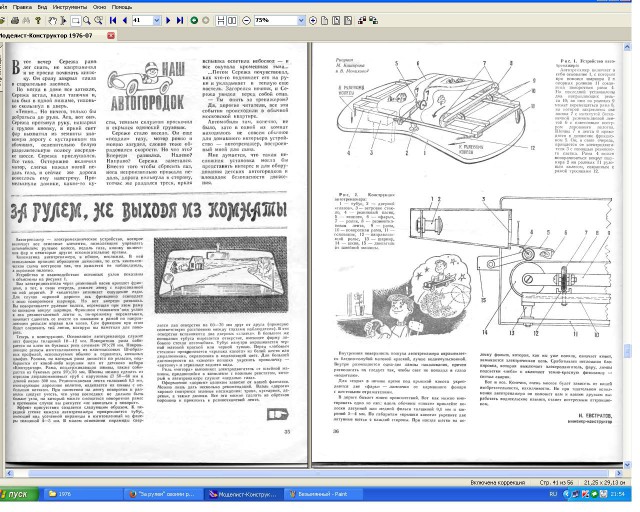The width and height of the screenshot is (640, 512).
Task: Go to the first page
Action: (x=113, y=20)
